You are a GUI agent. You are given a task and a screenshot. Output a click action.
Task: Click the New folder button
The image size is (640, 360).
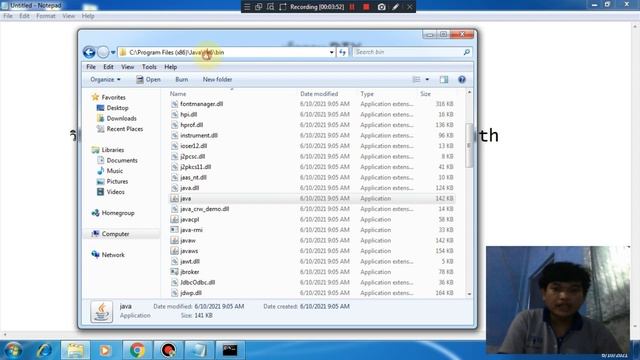click(x=217, y=80)
